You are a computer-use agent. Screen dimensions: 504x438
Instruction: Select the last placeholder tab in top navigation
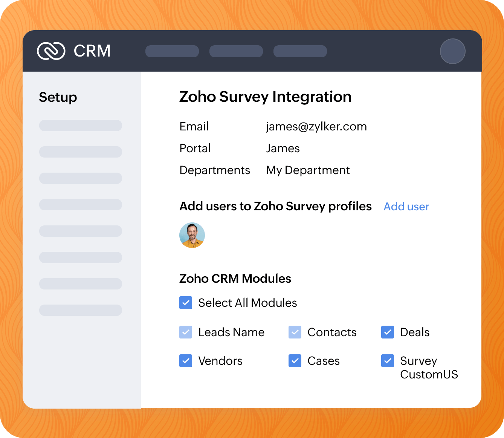pyautogui.click(x=300, y=51)
